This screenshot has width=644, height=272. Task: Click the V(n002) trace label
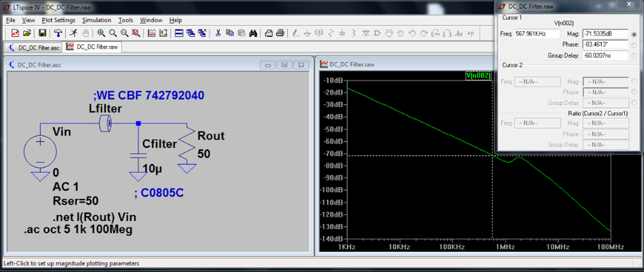coord(478,76)
